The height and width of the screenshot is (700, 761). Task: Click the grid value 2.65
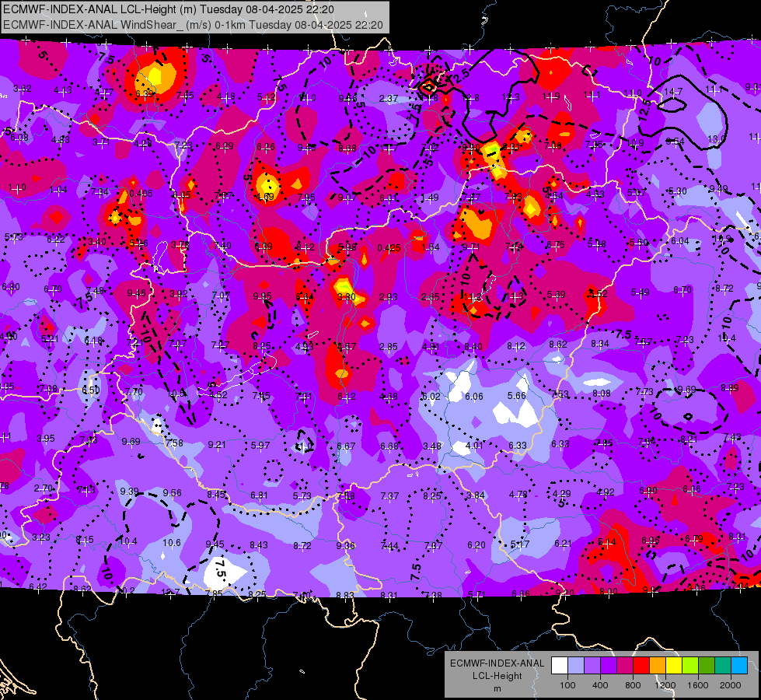[x=430, y=297]
